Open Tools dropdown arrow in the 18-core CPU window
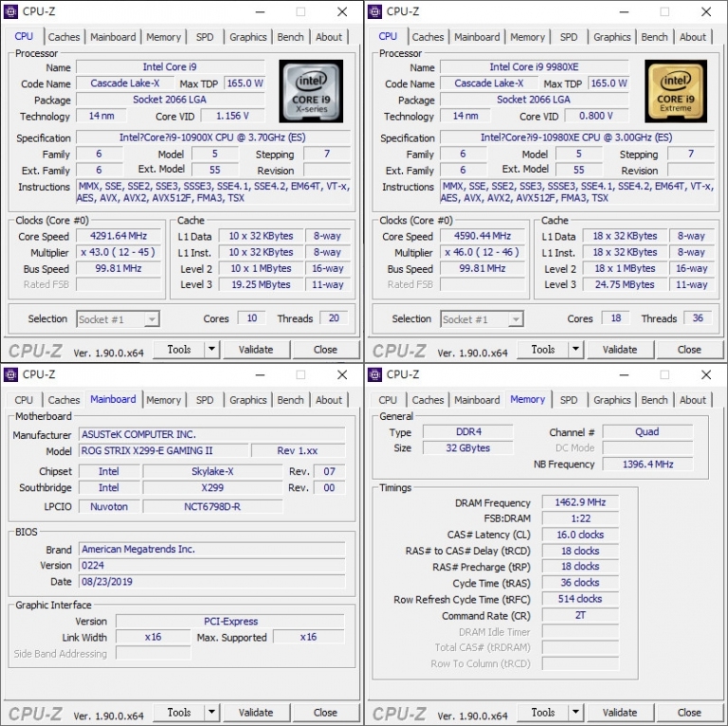Image resolution: width=728 pixels, height=726 pixels. (x=575, y=349)
